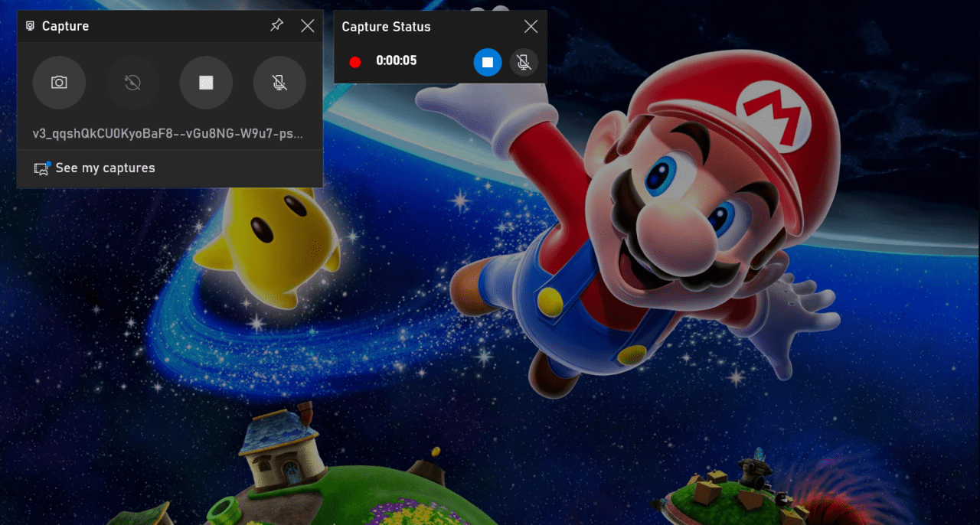Click the captures gallery icon

tap(42, 168)
